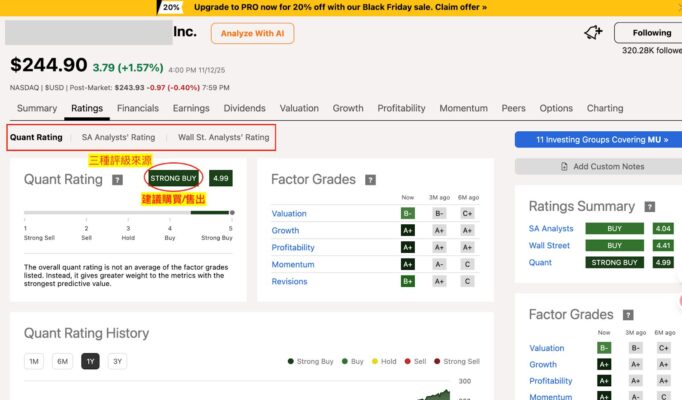The height and width of the screenshot is (400, 682).
Task: Click the 11 Investing Groups Covering MU banner
Action: (x=597, y=139)
